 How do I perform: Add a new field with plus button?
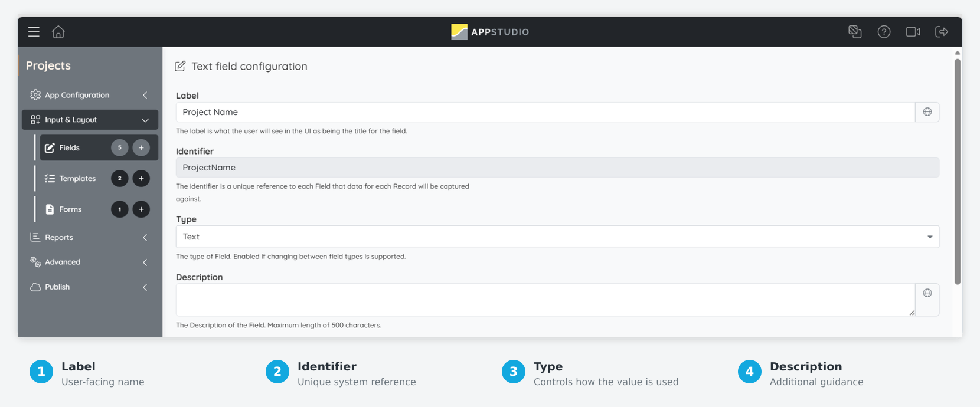coord(141,147)
